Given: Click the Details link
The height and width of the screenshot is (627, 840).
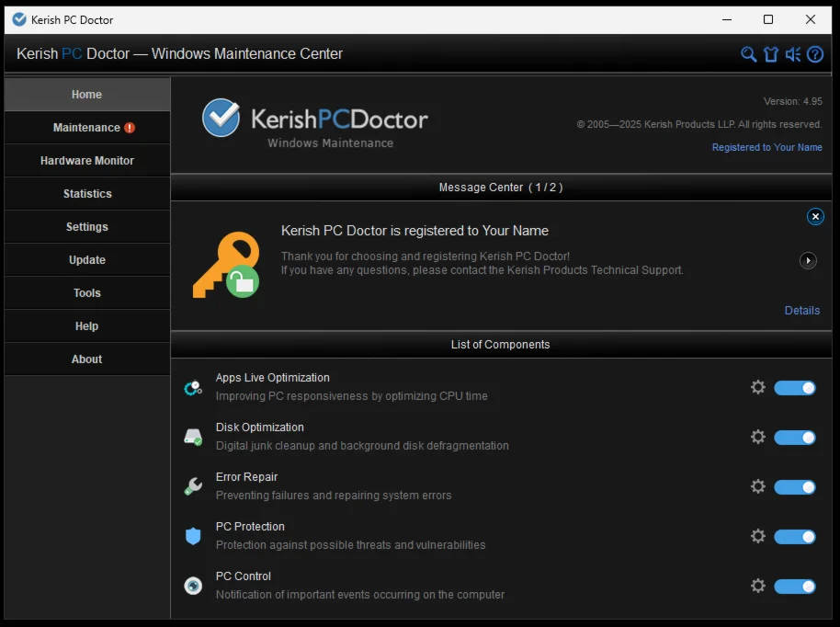Looking at the screenshot, I should tap(801, 311).
